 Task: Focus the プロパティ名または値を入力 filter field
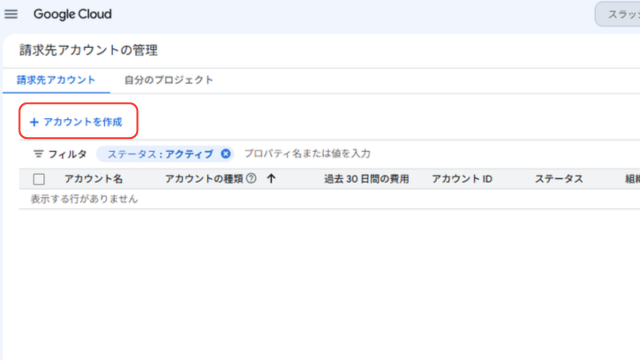307,154
